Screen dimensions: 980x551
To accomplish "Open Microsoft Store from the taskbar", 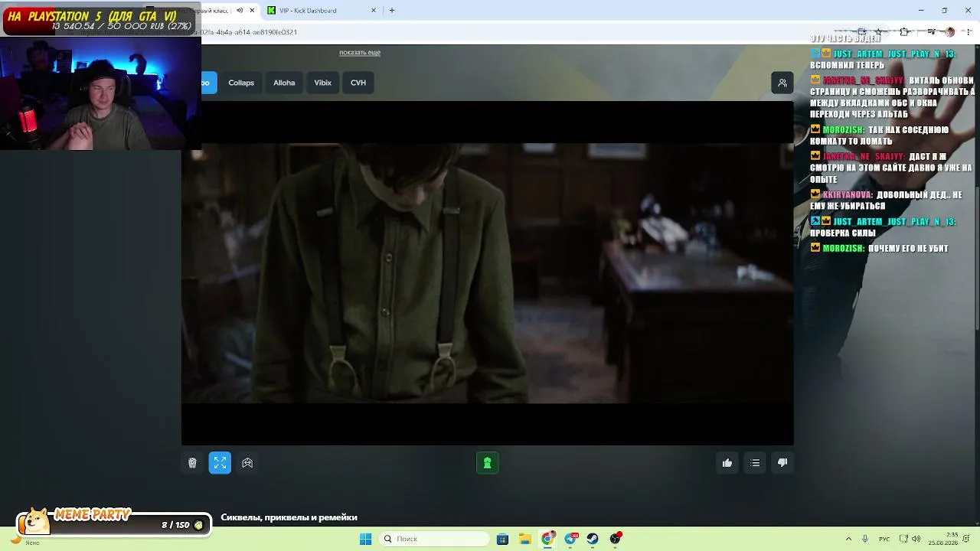I will coord(502,539).
